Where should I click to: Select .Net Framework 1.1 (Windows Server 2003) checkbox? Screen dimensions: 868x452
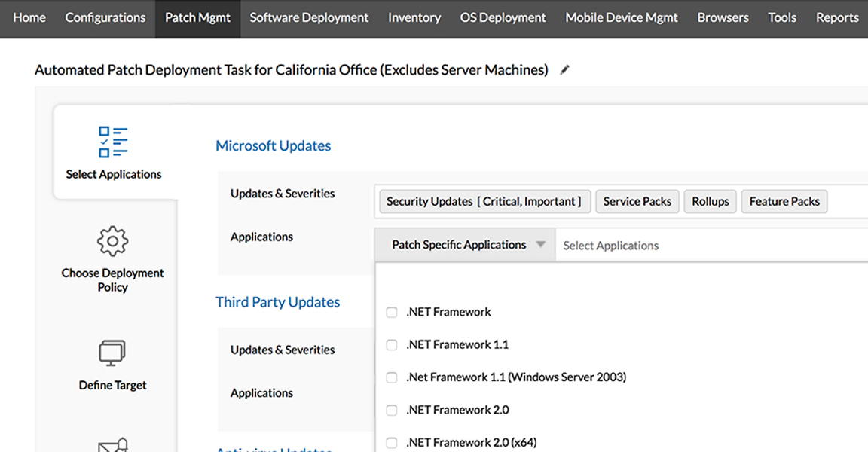[392, 377]
